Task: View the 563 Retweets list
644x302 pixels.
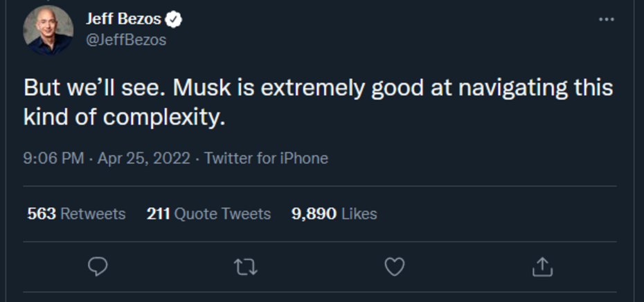Action: coord(76,214)
